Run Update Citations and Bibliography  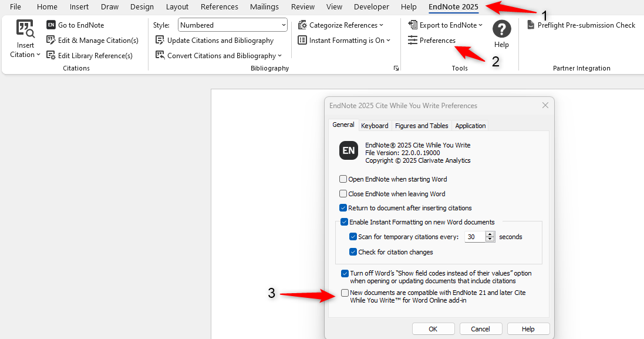coord(215,40)
